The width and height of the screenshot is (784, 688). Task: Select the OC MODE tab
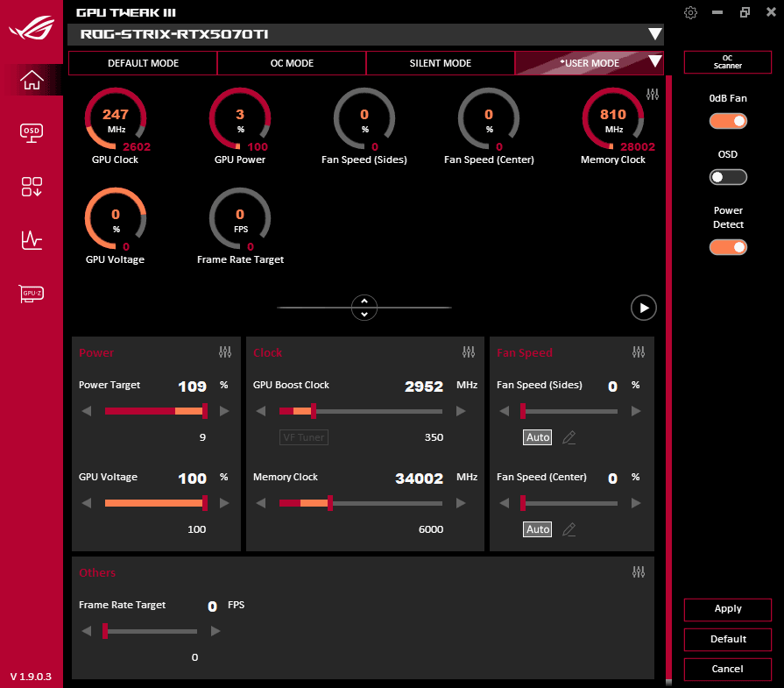tap(292, 62)
